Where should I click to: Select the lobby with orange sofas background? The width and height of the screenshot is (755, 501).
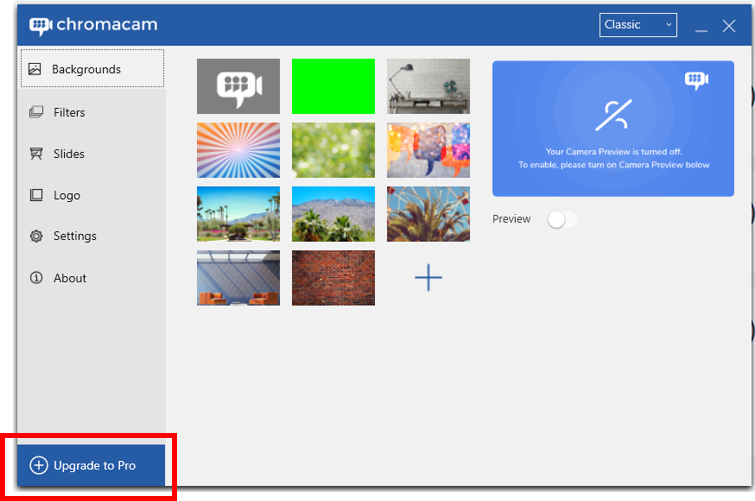coord(238,278)
